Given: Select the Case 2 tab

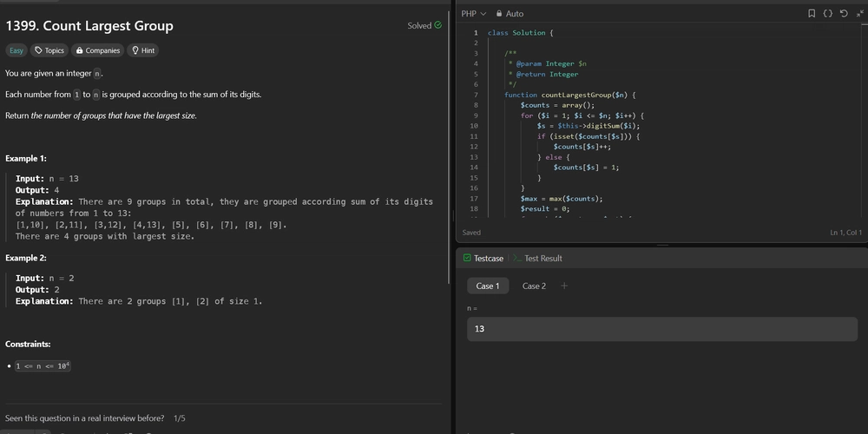Looking at the screenshot, I should pyautogui.click(x=534, y=286).
